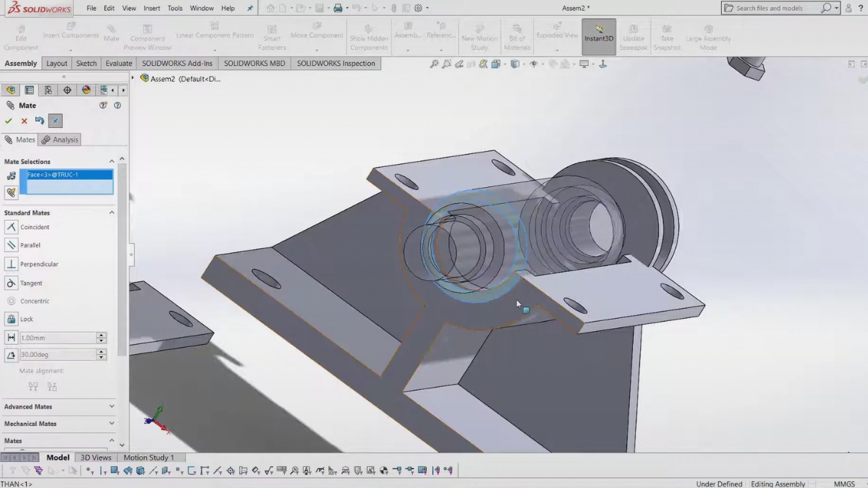The height and width of the screenshot is (488, 868).
Task: Switch to the Sketch ribbon tab
Action: pos(86,64)
